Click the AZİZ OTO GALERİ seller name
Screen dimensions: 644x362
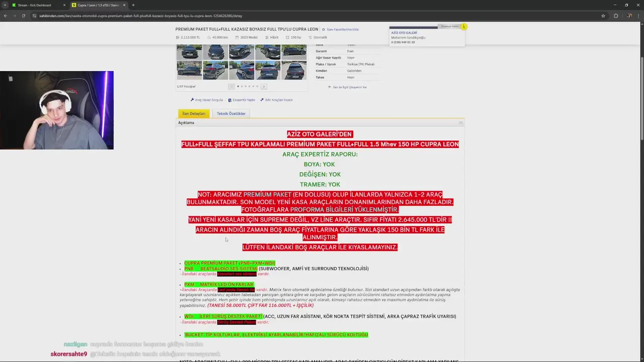pyautogui.click(x=404, y=33)
